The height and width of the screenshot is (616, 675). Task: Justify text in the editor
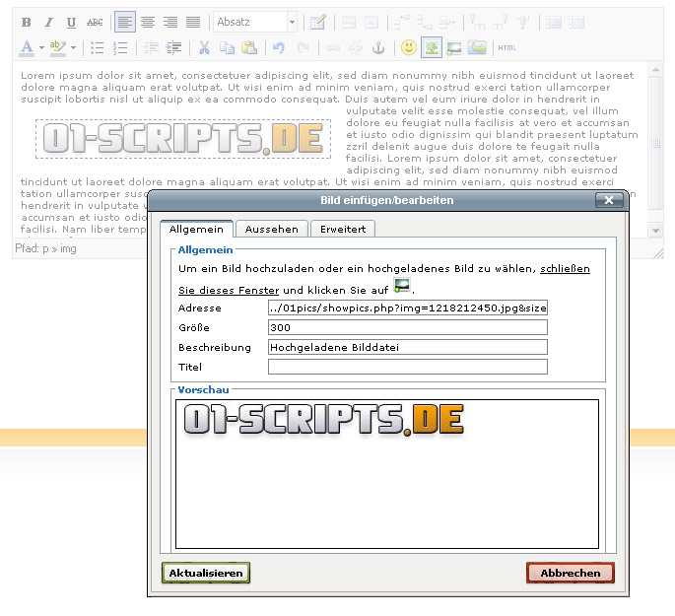[x=193, y=23]
